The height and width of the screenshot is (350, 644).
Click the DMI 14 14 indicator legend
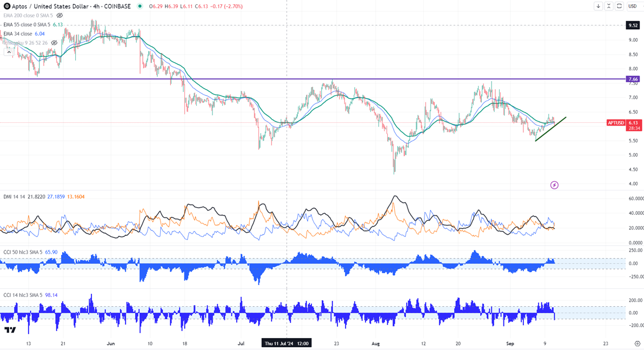pos(15,197)
